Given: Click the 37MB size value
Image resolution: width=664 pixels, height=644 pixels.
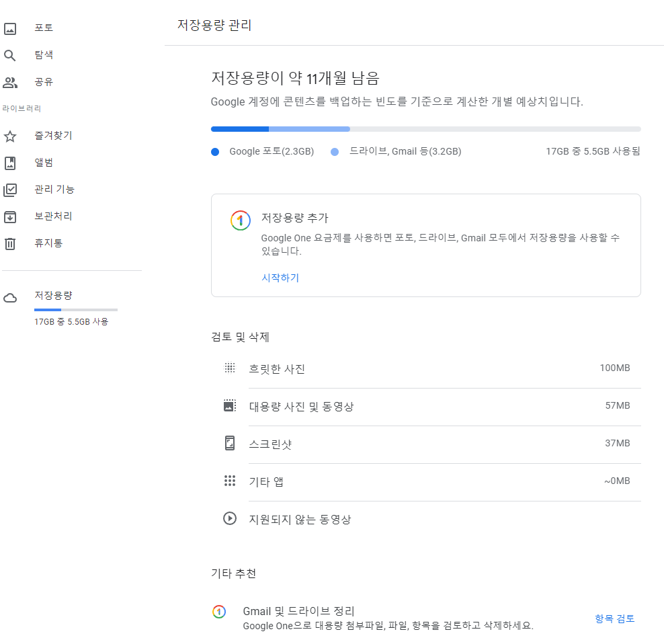Looking at the screenshot, I should pos(618,443).
